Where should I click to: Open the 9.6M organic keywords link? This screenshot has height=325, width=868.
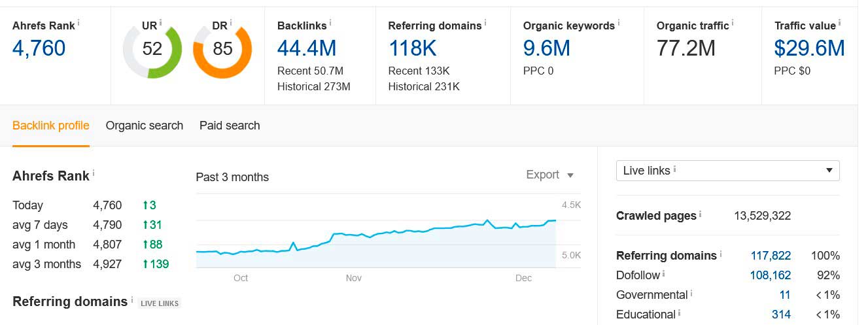click(x=547, y=48)
